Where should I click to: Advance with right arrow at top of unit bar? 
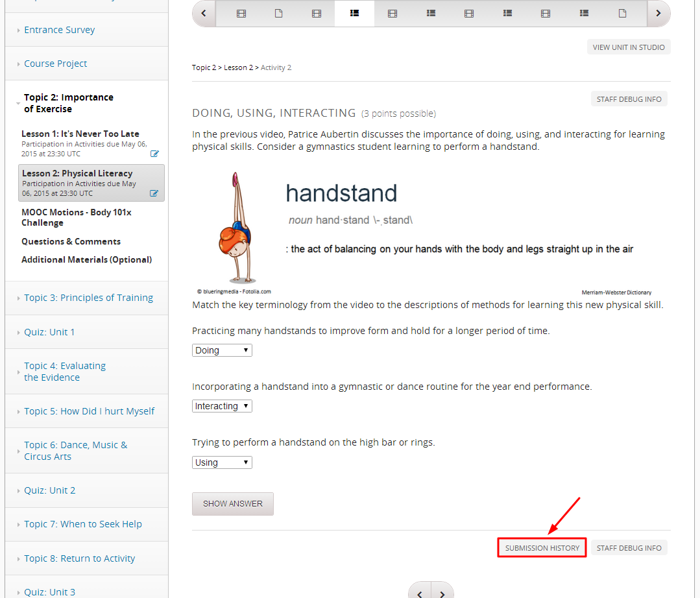click(658, 14)
